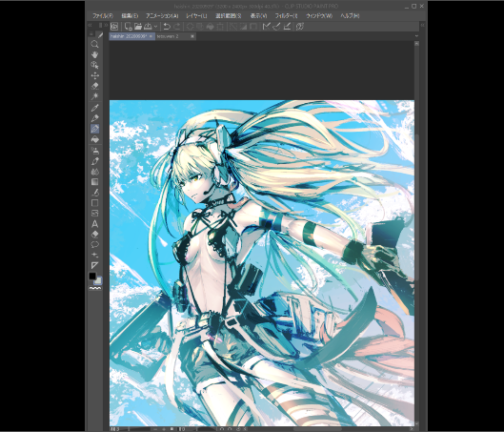Viewport: 504px width, 432px height.
Task: Click the Clear icon in command bar
Action: [190, 27]
